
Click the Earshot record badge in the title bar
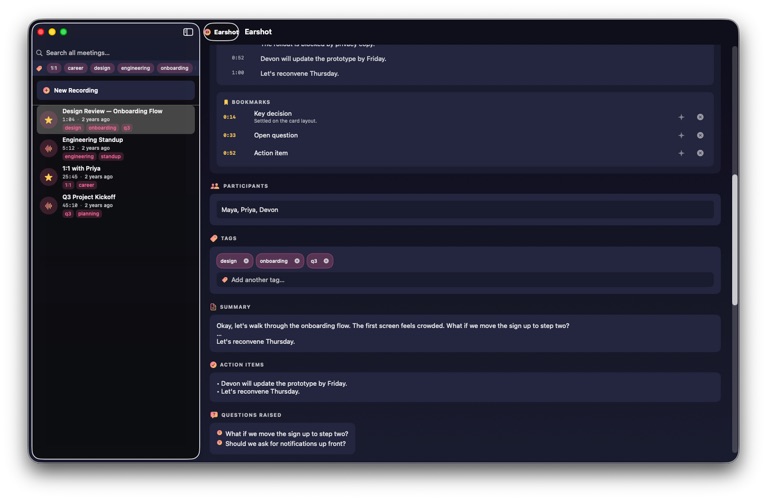coord(221,32)
